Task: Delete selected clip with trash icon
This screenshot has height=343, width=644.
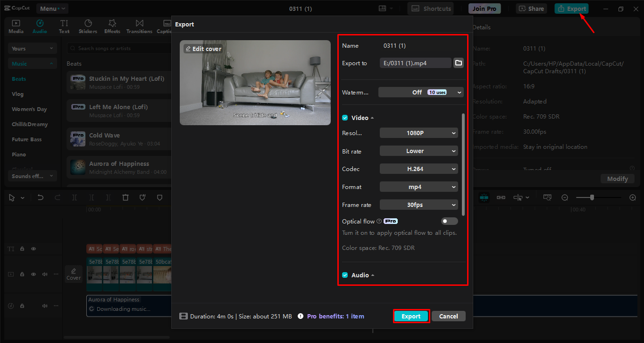Action: click(125, 197)
